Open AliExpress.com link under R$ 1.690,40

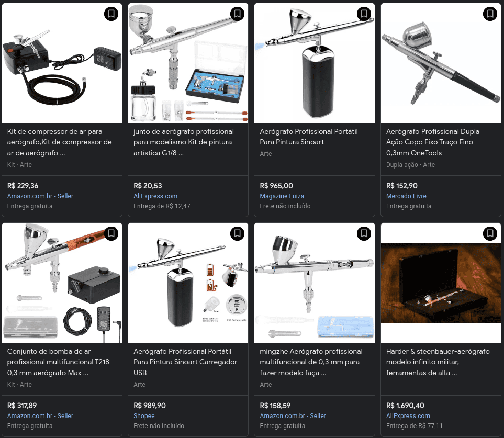(x=408, y=416)
